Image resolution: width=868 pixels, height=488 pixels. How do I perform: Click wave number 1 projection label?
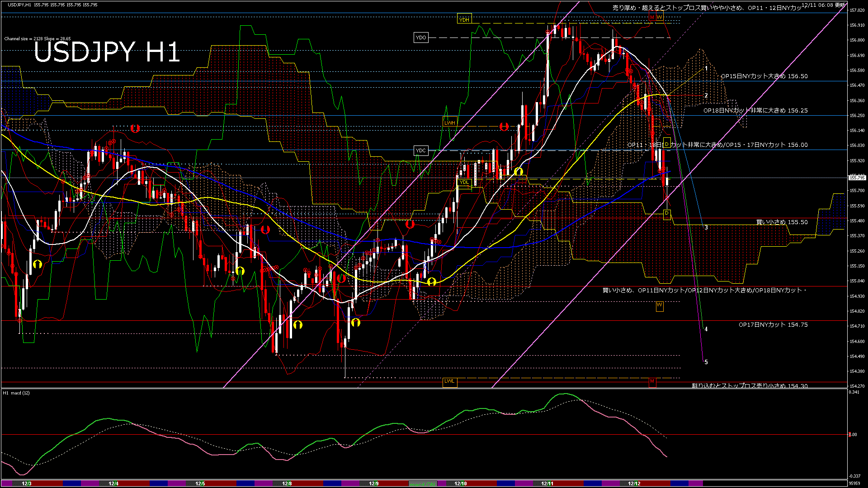click(706, 69)
